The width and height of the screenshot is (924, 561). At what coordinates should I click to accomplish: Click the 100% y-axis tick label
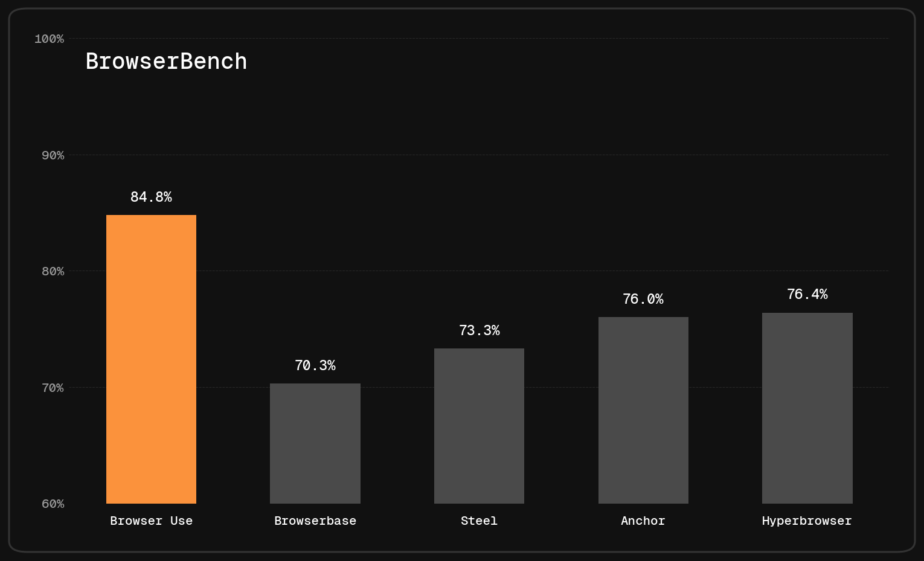(49, 39)
